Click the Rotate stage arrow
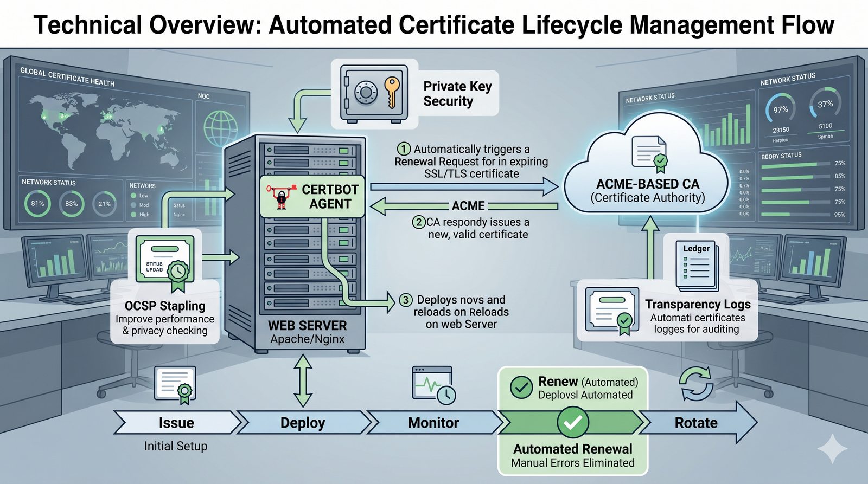This screenshot has width=868, height=484. tap(696, 423)
